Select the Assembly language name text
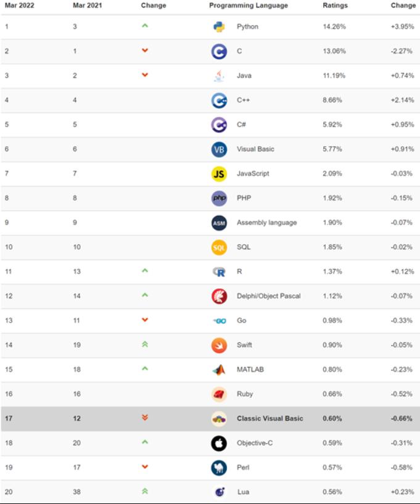Image resolution: width=420 pixels, height=504 pixels. 266,223
